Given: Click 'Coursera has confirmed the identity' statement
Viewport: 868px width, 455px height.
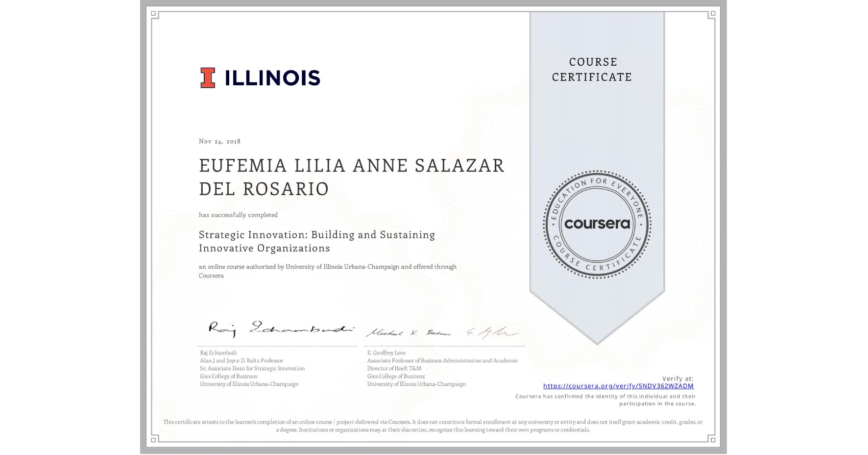Looking at the screenshot, I should click(x=605, y=400).
